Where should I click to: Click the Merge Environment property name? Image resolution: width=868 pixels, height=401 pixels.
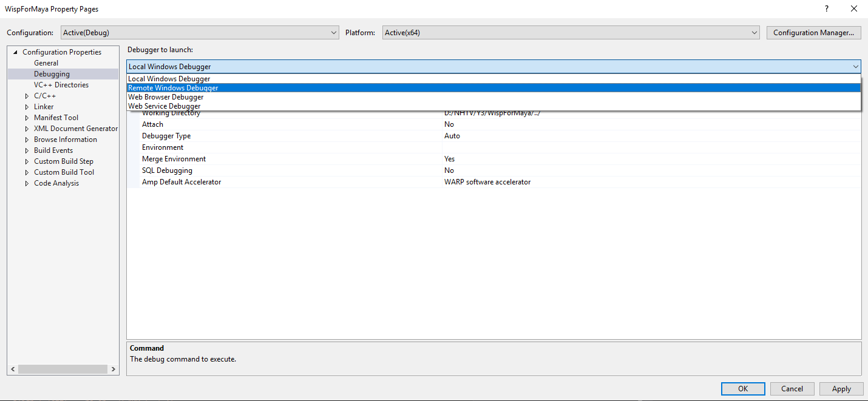(x=174, y=159)
